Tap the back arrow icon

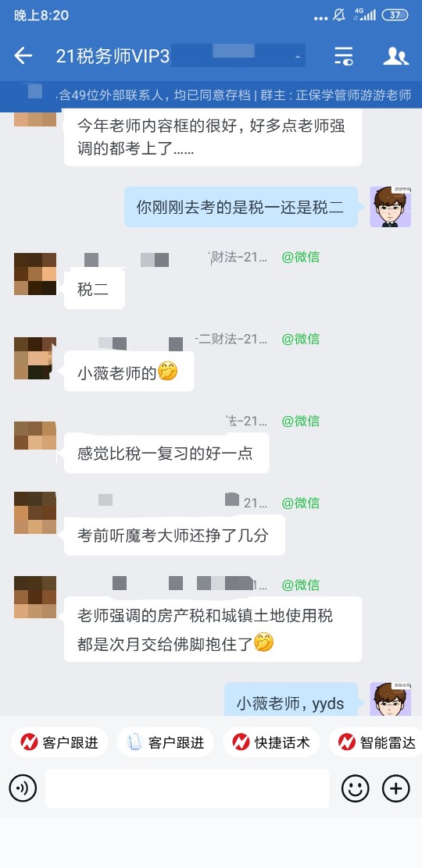23,55
